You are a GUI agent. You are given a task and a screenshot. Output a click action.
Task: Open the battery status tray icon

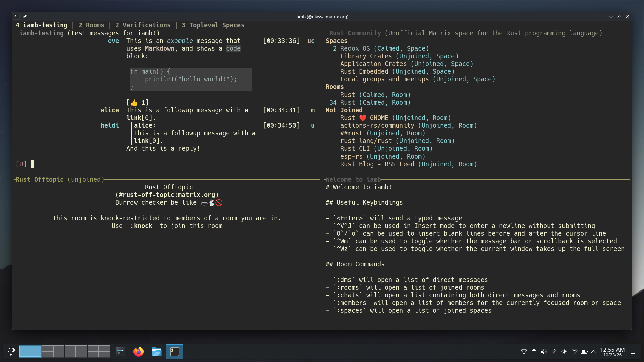pos(584,352)
